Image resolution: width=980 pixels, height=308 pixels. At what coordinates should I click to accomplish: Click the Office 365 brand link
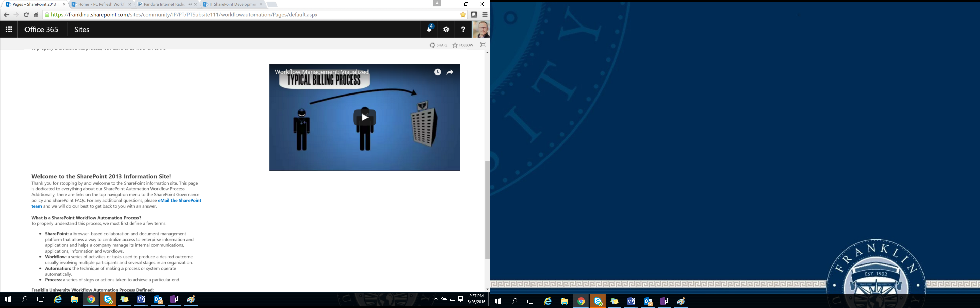[42, 29]
